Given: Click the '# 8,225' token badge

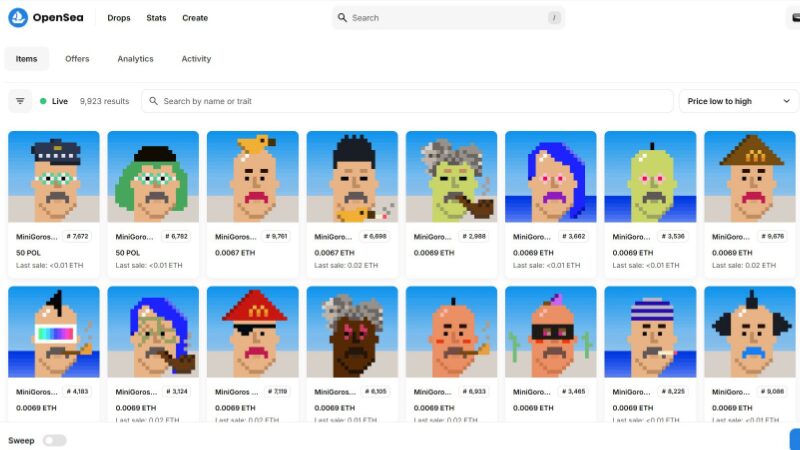Looking at the screenshot, I should click(673, 391).
